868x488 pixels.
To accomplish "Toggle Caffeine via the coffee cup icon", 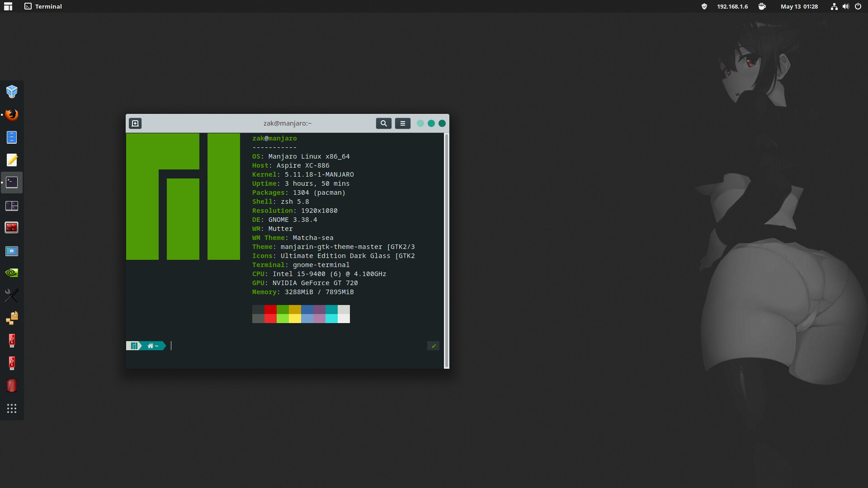I will coord(762,6).
